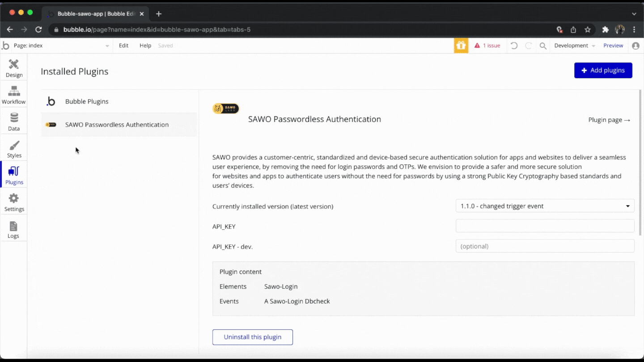Open a new browser tab

[x=159, y=14]
